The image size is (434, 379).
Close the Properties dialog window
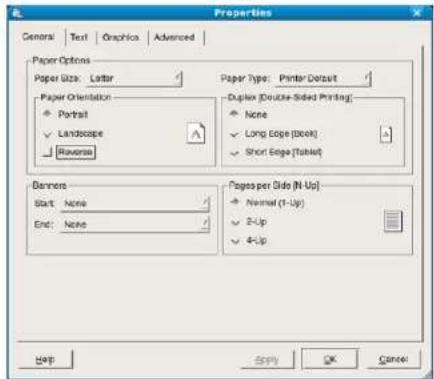[417, 13]
